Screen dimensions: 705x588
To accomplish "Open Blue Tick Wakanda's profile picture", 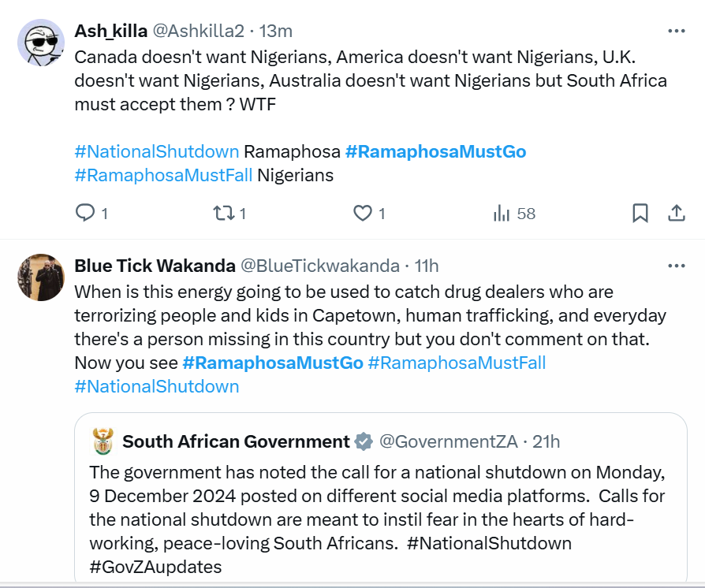I will (x=41, y=277).
